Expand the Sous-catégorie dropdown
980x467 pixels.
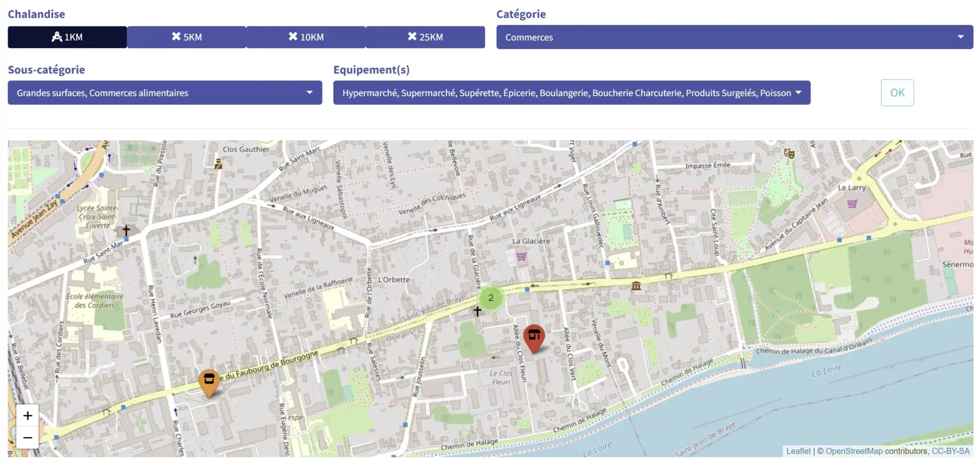165,93
